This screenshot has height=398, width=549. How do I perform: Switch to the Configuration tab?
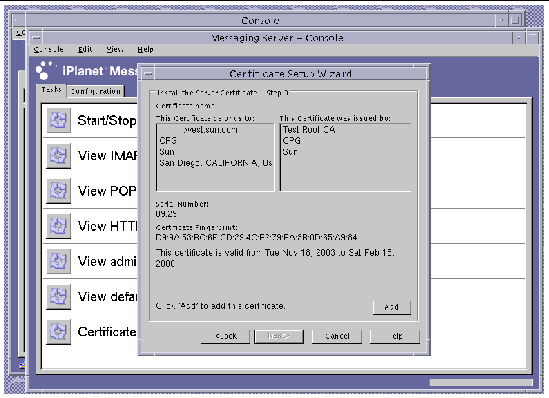point(96,91)
